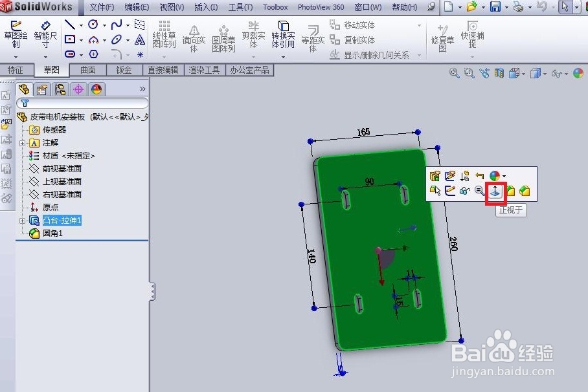
Task: Select the Smart Dimension (智能尺寸) tool
Action: [x=45, y=34]
